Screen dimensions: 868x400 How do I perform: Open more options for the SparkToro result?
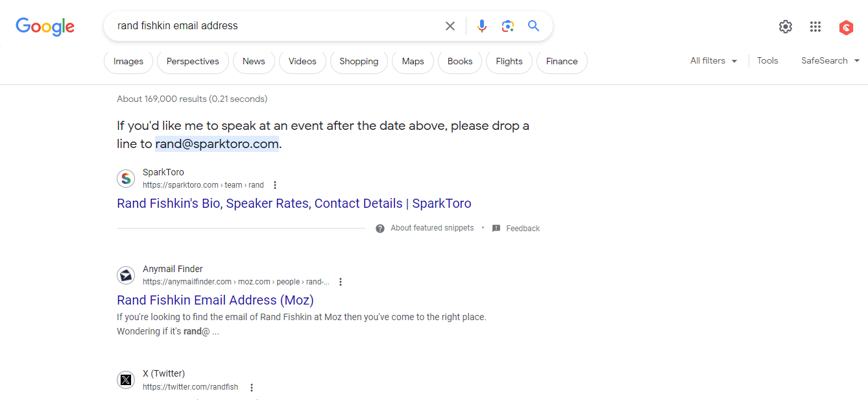pyautogui.click(x=275, y=185)
